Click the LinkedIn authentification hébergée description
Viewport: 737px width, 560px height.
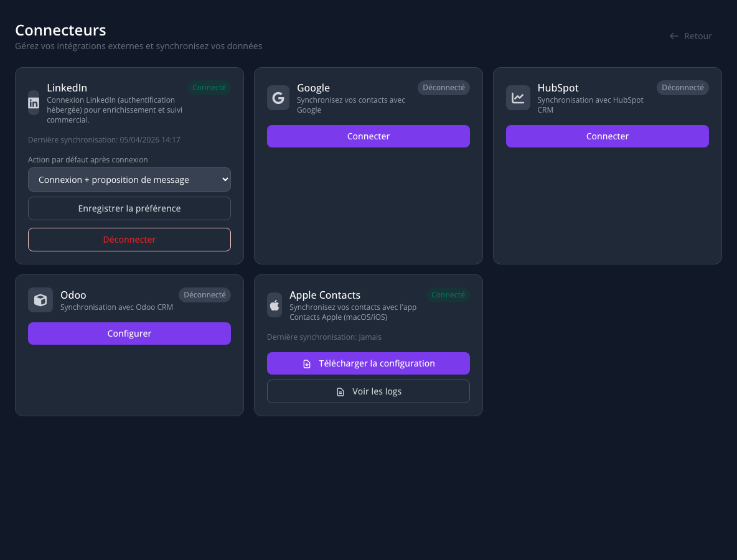(x=115, y=110)
